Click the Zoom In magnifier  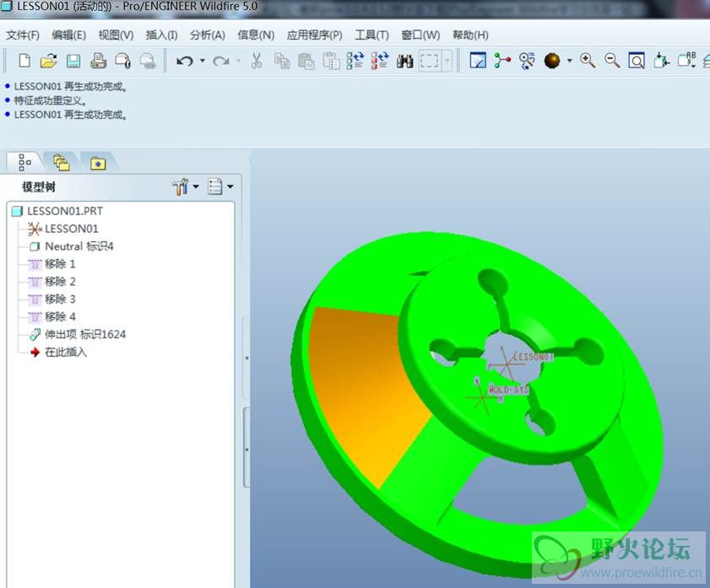(x=588, y=61)
